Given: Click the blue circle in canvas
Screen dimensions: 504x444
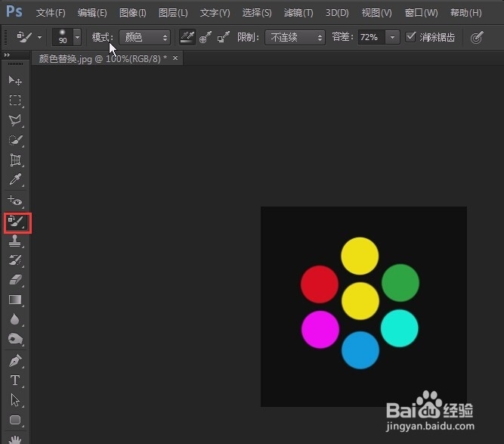Looking at the screenshot, I should 360,350.
